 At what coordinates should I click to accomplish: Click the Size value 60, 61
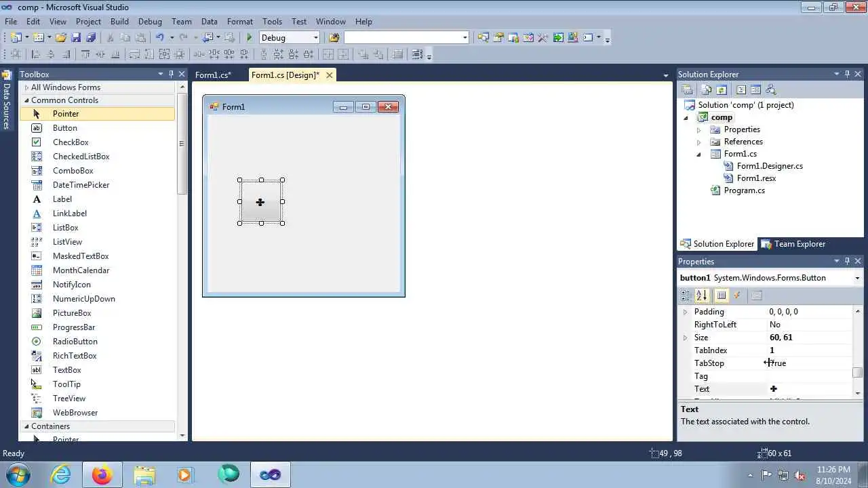781,338
